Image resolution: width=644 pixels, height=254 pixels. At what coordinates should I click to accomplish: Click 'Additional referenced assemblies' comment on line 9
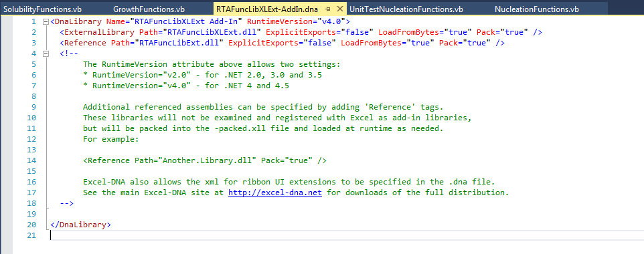(x=158, y=107)
